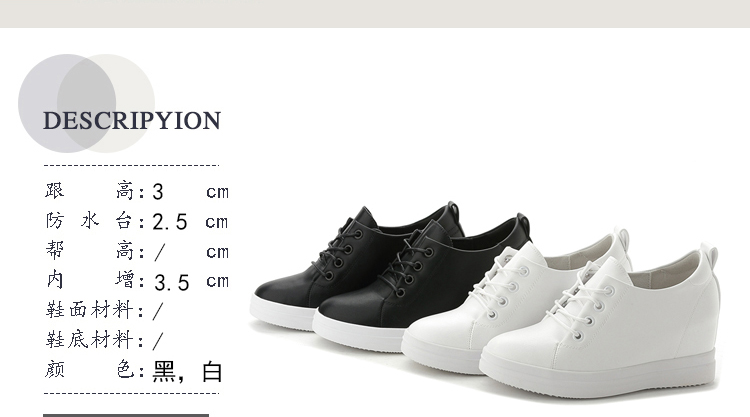Click the 颜色 黑, 白 text
The height and width of the screenshot is (417, 750).
[134, 371]
